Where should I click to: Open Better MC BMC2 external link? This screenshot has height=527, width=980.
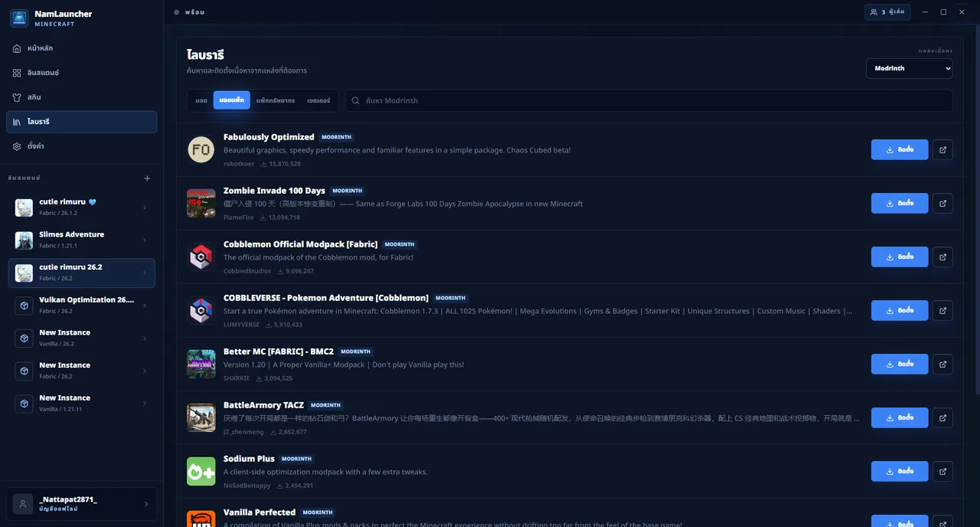click(942, 364)
